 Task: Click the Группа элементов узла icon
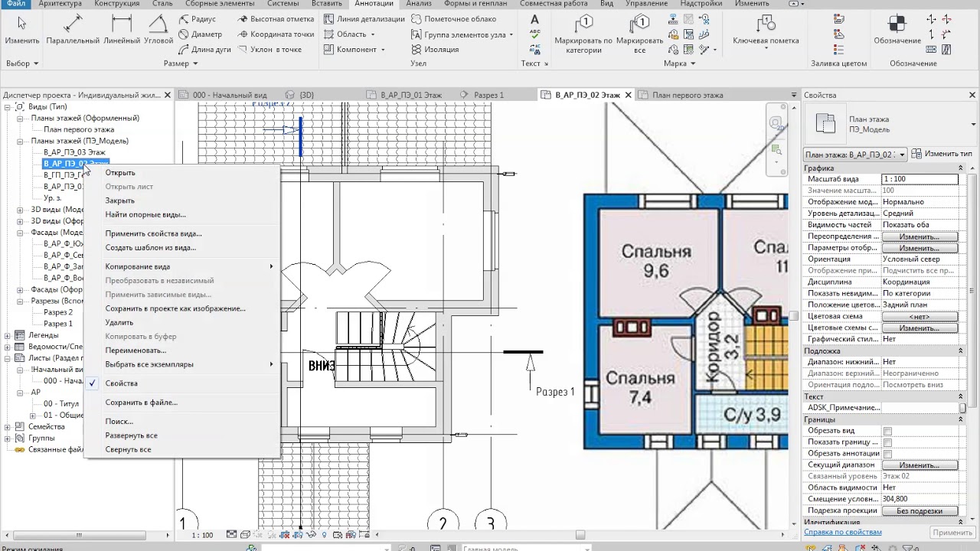point(416,34)
